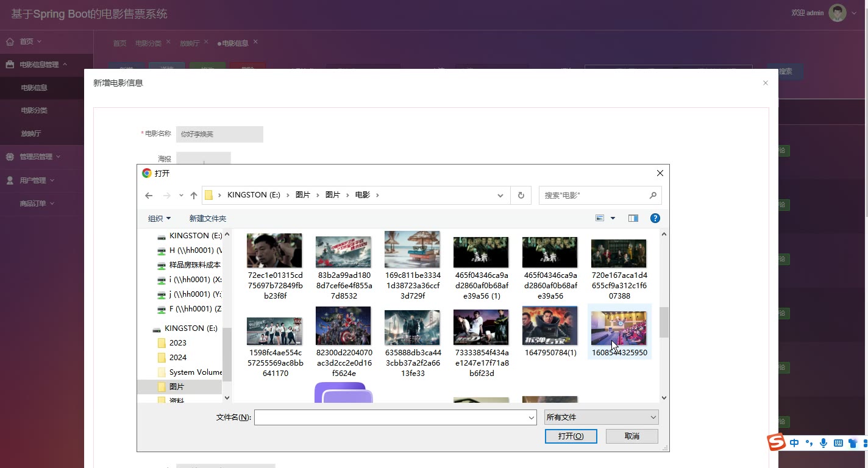The image size is (868, 468).
Task: Close the 新增电影信息 modal with X
Action: tap(766, 83)
